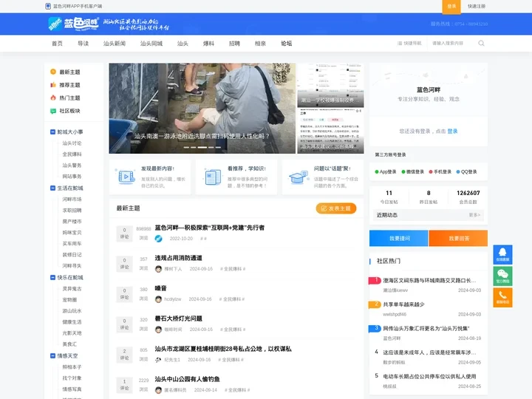Collapse the 鮀城大小事 category
Viewport: 532px width, 399px height.
(x=53, y=132)
